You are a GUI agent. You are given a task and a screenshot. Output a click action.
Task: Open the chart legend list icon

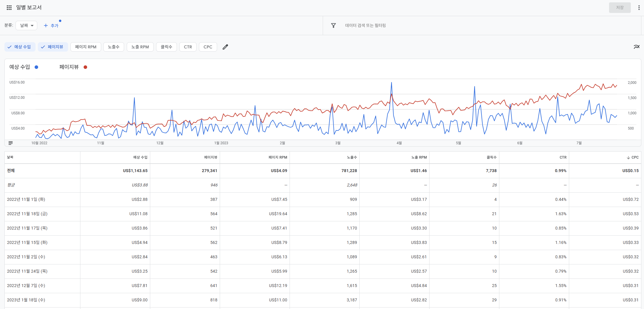tap(11, 143)
